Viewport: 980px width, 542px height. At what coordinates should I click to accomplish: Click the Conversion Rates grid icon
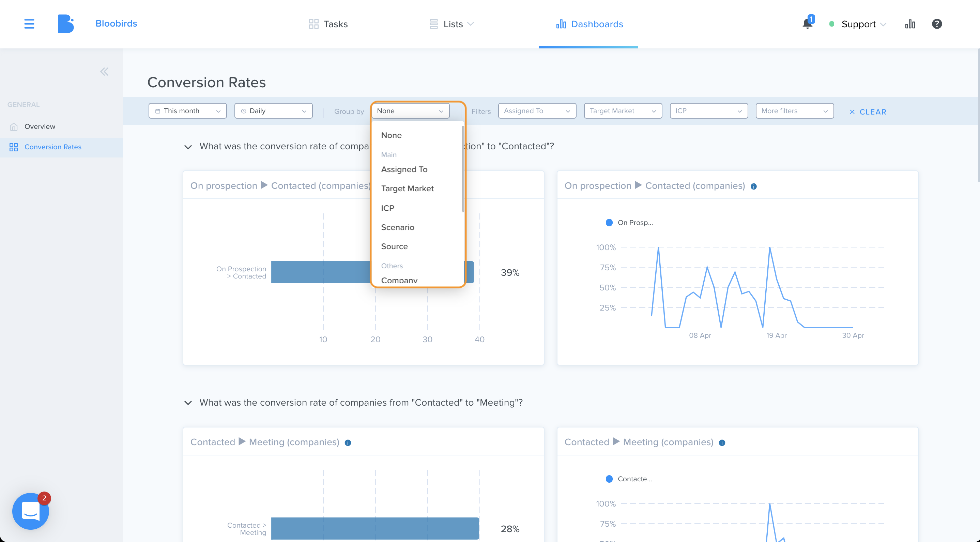coord(14,147)
